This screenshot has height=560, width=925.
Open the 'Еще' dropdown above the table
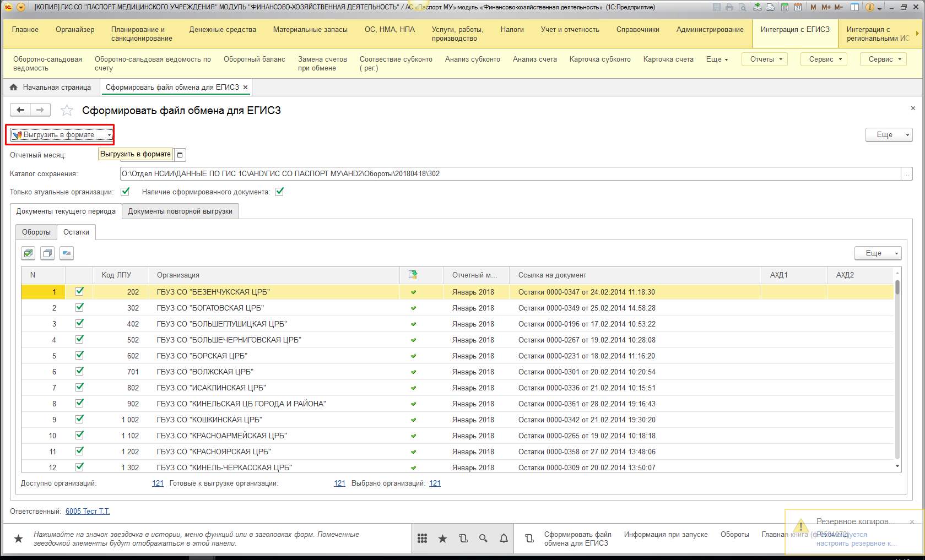point(877,253)
